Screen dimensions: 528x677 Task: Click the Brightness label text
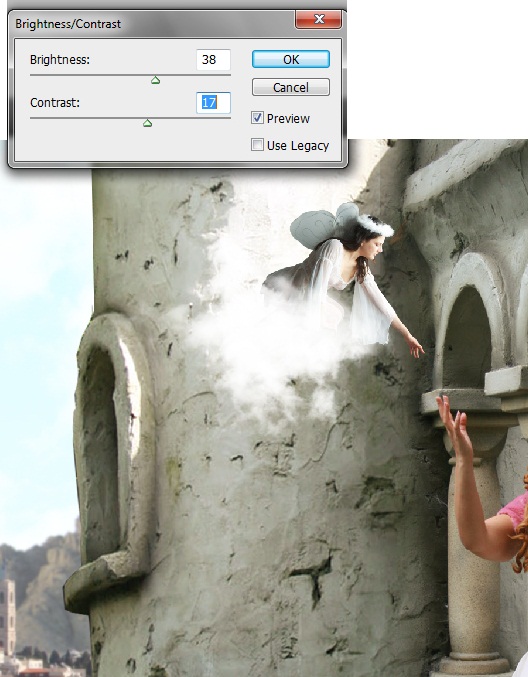tap(60, 60)
